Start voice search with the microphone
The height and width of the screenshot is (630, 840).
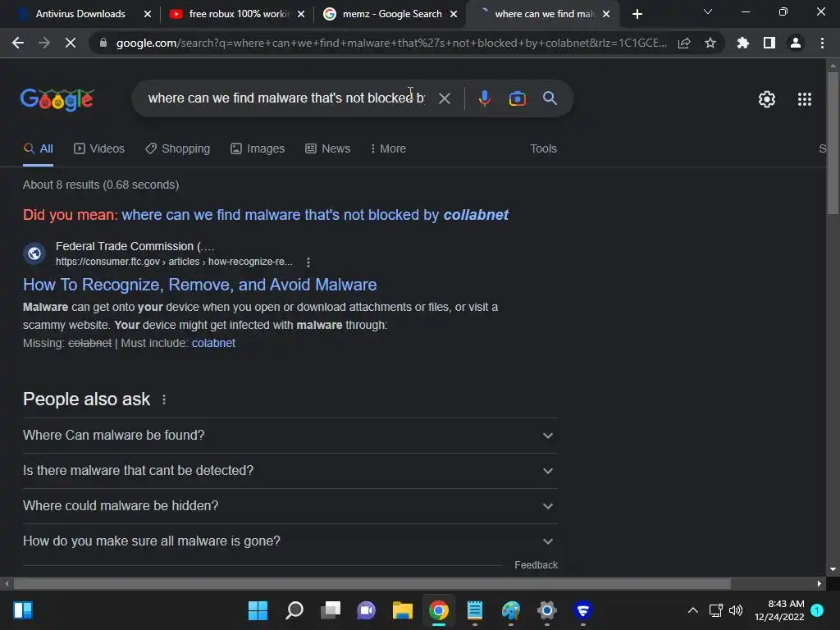[x=484, y=98]
